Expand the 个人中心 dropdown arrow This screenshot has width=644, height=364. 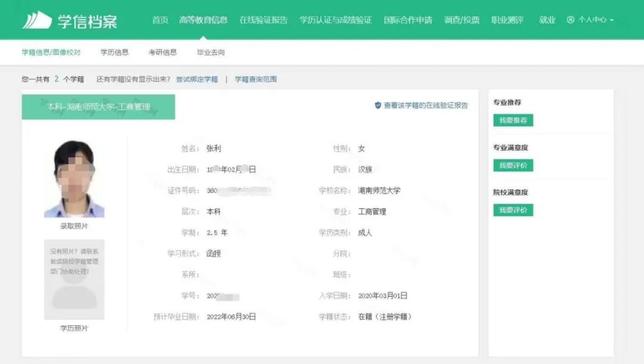(612, 20)
